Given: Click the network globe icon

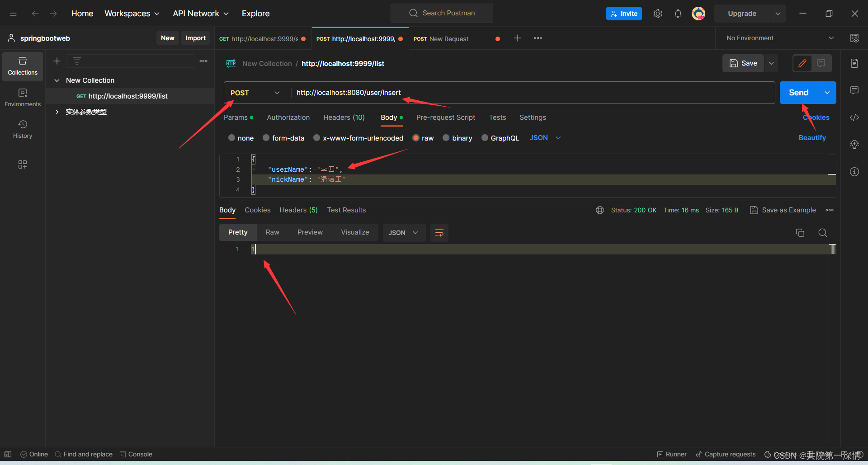Looking at the screenshot, I should [x=600, y=210].
